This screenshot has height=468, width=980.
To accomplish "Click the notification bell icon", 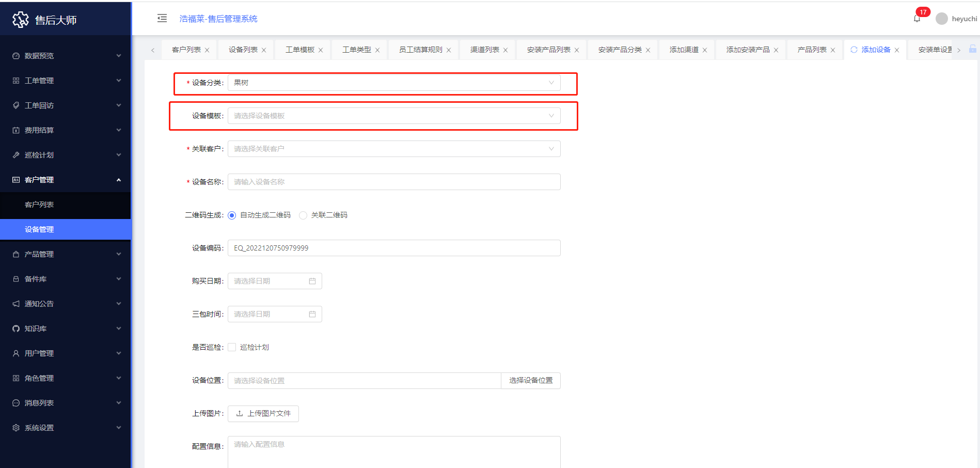I will click(x=917, y=19).
